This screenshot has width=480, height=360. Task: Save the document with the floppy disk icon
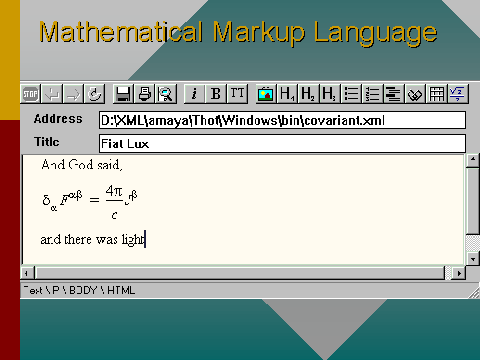coord(123,94)
